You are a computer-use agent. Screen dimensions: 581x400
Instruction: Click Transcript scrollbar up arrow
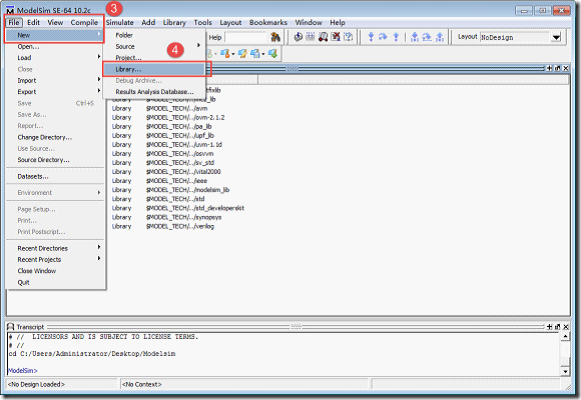pos(565,336)
